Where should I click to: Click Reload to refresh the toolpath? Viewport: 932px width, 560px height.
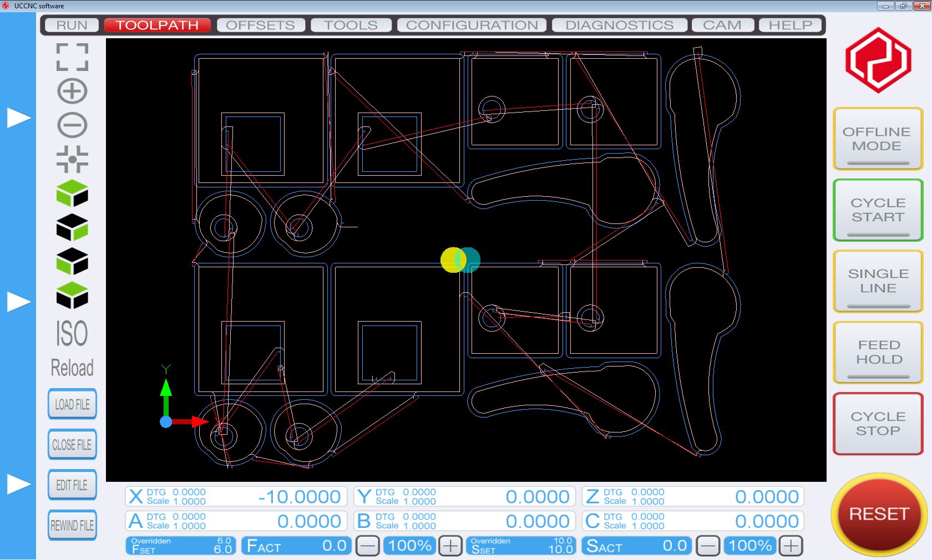(72, 368)
